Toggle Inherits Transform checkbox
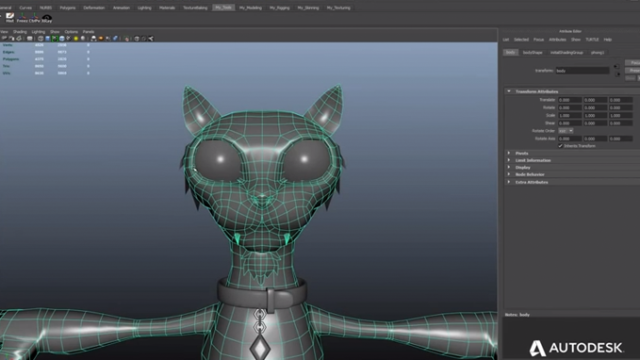This screenshot has width=640, height=360. coord(560,146)
